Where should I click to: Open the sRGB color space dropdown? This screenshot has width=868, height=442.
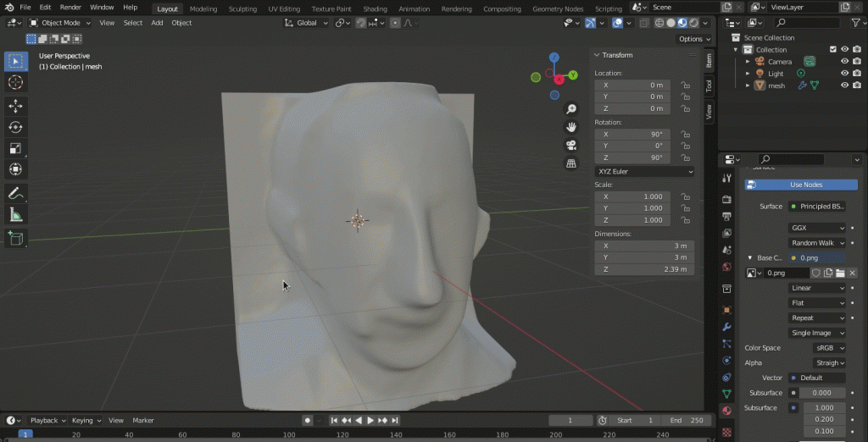pyautogui.click(x=829, y=348)
